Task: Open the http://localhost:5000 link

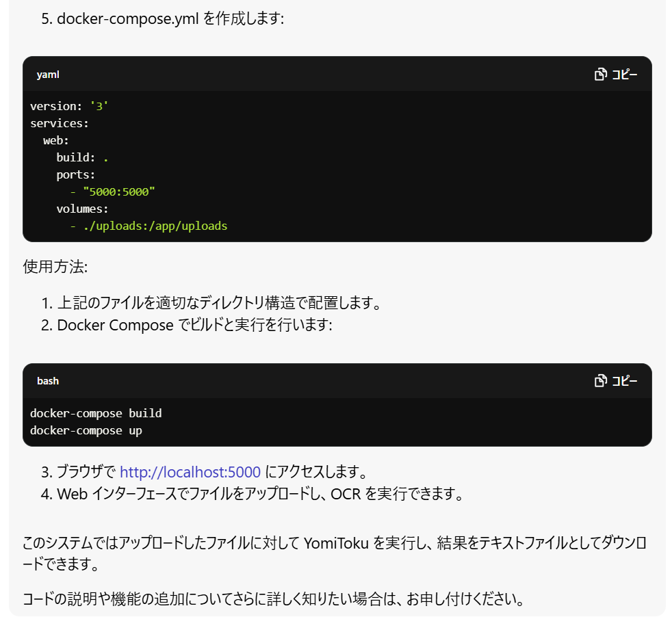Action: coord(190,472)
